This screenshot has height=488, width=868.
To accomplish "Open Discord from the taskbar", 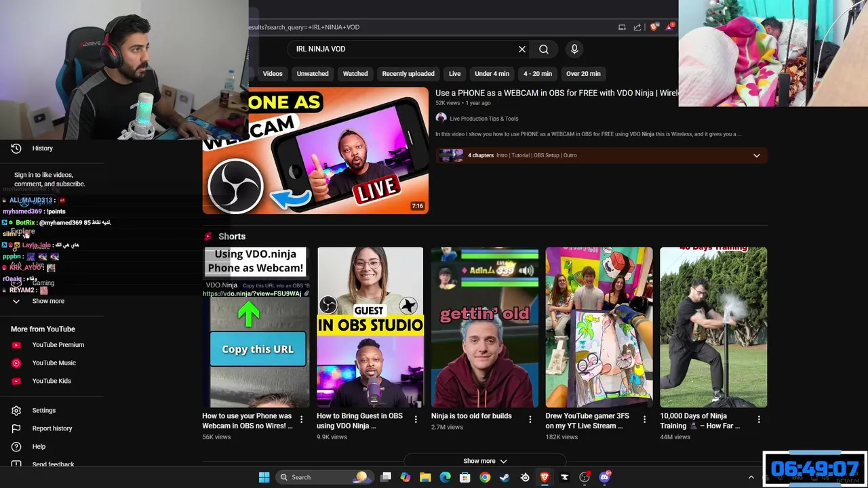I will coord(604,477).
